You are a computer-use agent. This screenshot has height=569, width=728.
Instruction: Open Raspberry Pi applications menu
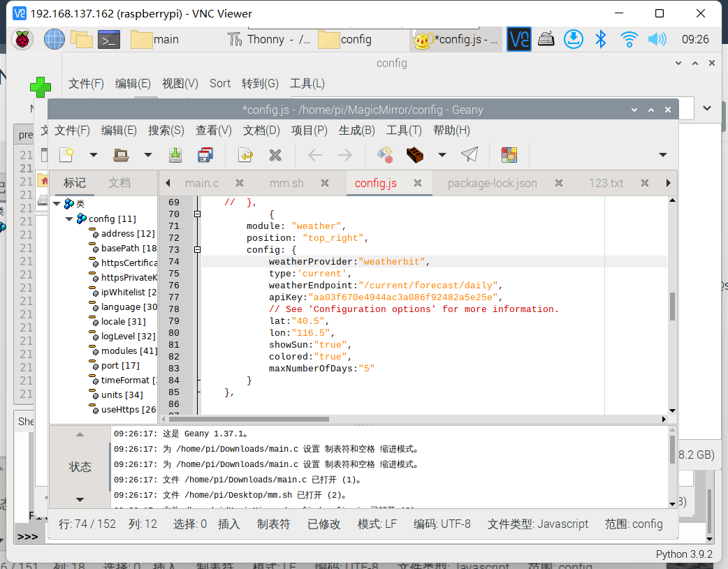[22, 40]
